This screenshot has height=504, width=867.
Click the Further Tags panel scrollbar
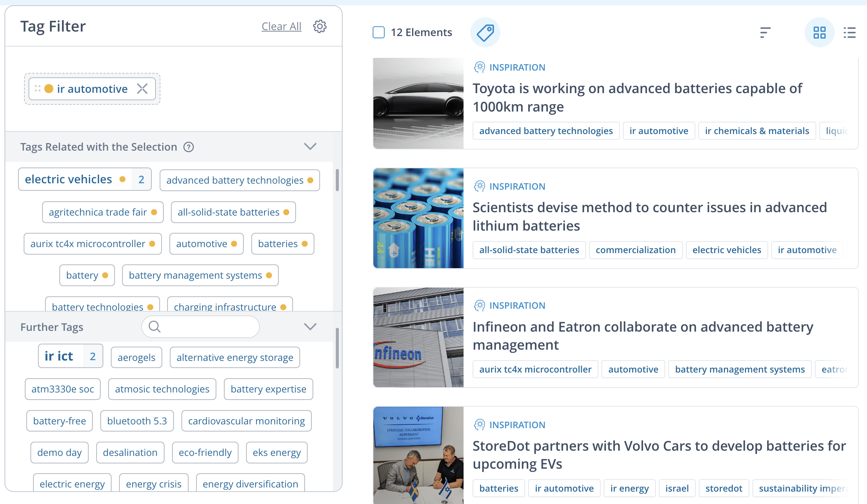tap(337, 348)
